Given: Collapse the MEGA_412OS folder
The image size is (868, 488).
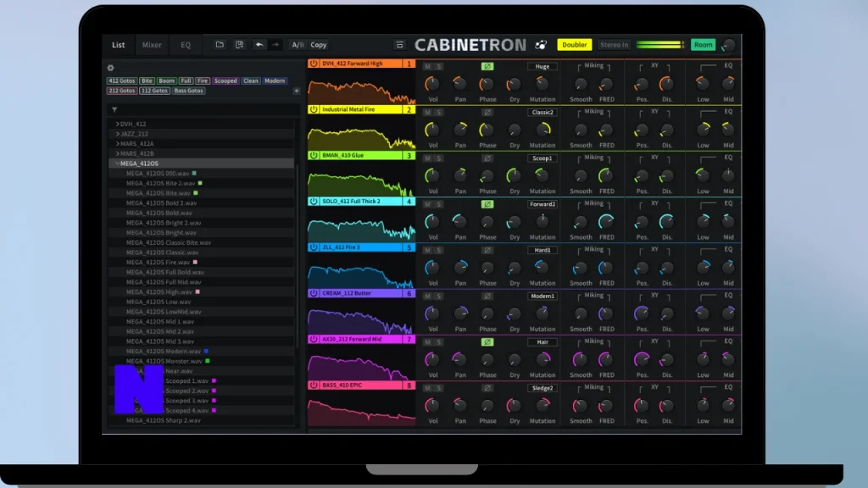Looking at the screenshot, I should pyautogui.click(x=117, y=164).
